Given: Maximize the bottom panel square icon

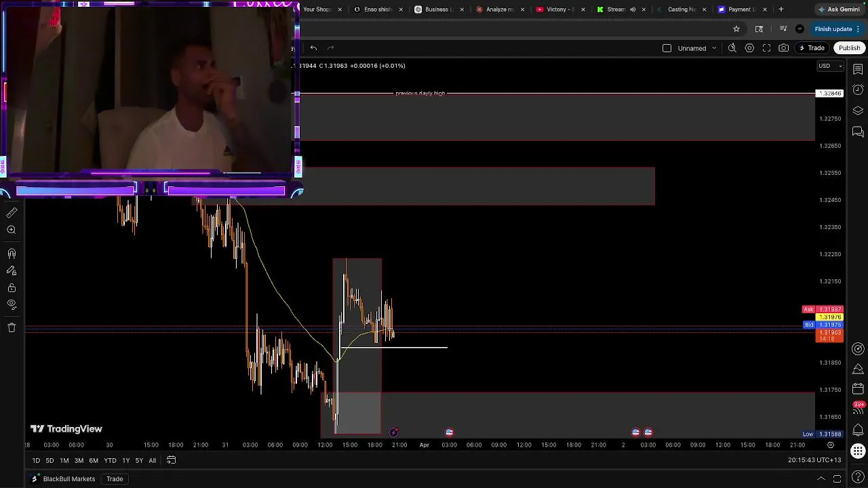Looking at the screenshot, I should (838, 479).
